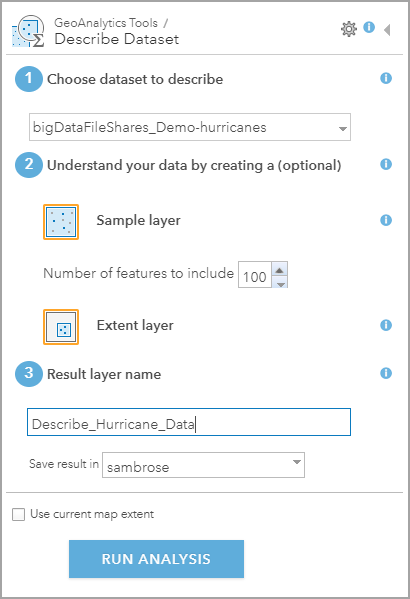Click the Extent layer label
The height and width of the screenshot is (599, 410).
pos(135,325)
